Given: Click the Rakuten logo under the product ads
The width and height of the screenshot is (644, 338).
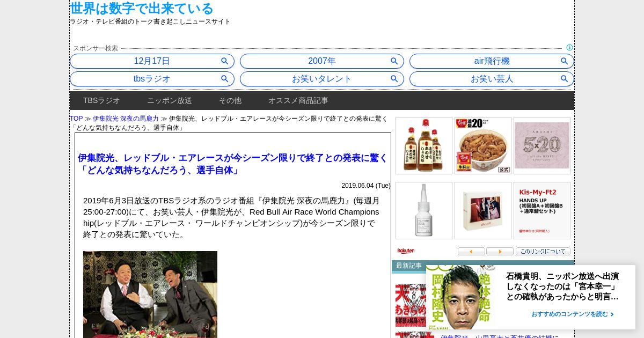Looking at the screenshot, I should click(406, 251).
